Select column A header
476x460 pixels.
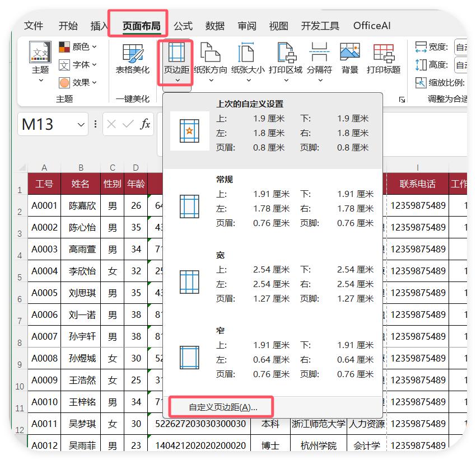tap(44, 168)
